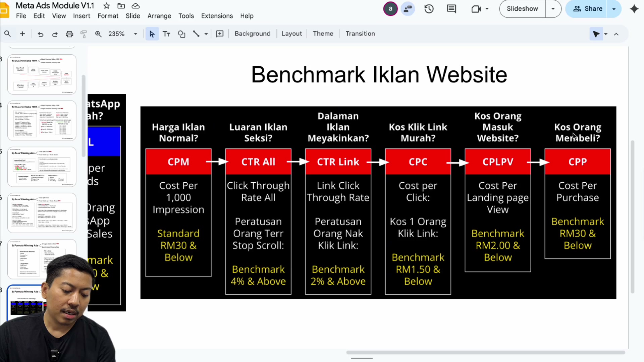
Task: Open pointer mode dropdown arrow
Action: point(606,34)
